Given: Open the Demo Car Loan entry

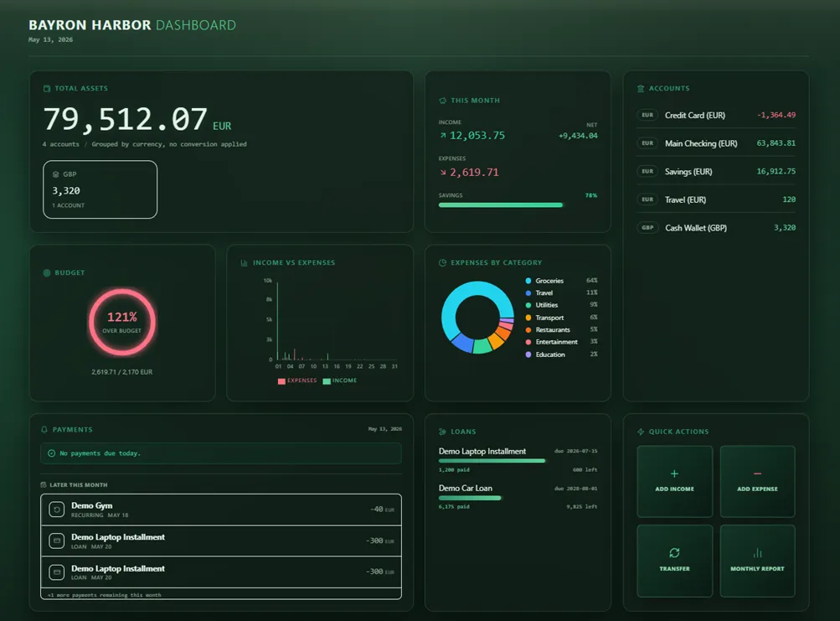Looking at the screenshot, I should tap(518, 497).
